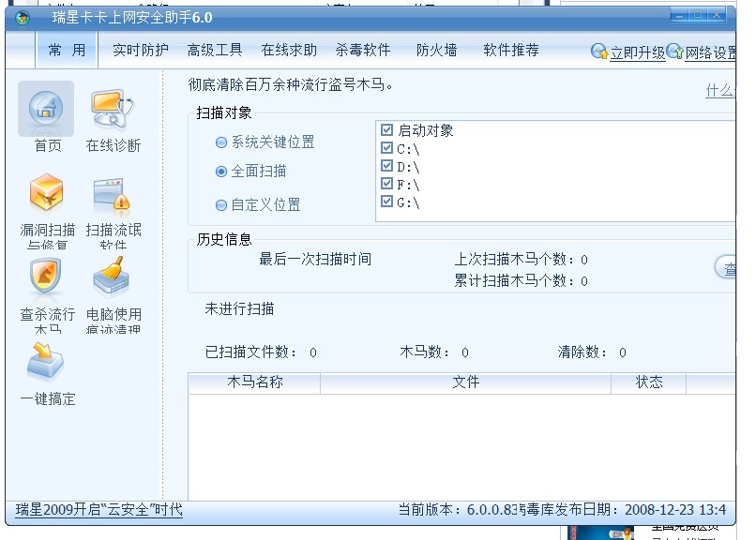The height and width of the screenshot is (540, 756).
Task: Sort by 文件 column header
Action: coord(466,382)
